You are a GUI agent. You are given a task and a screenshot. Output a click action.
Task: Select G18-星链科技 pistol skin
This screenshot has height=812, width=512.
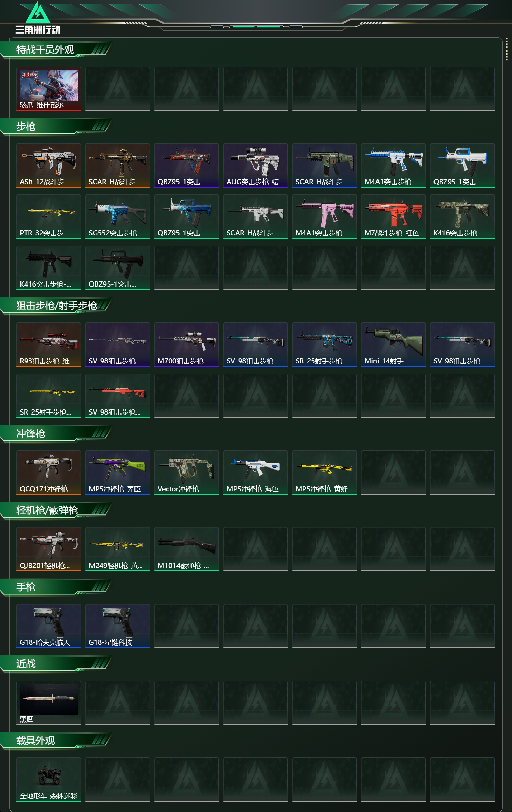tap(117, 626)
